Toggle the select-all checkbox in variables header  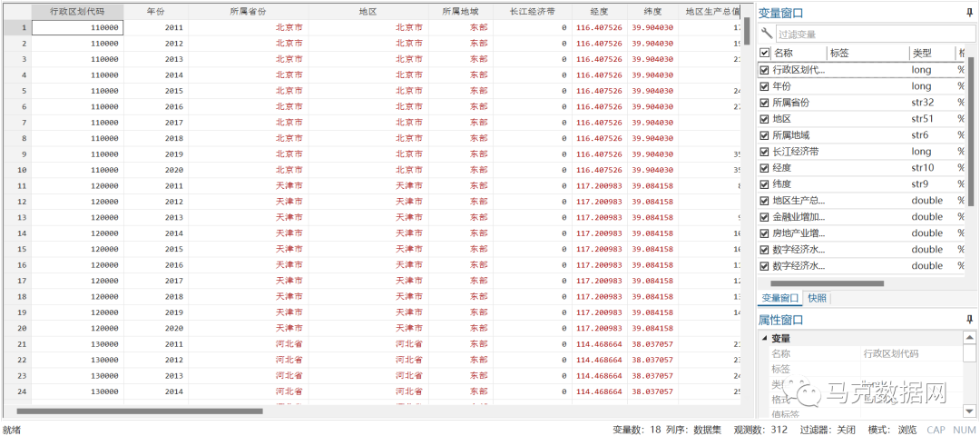pyautogui.click(x=764, y=54)
